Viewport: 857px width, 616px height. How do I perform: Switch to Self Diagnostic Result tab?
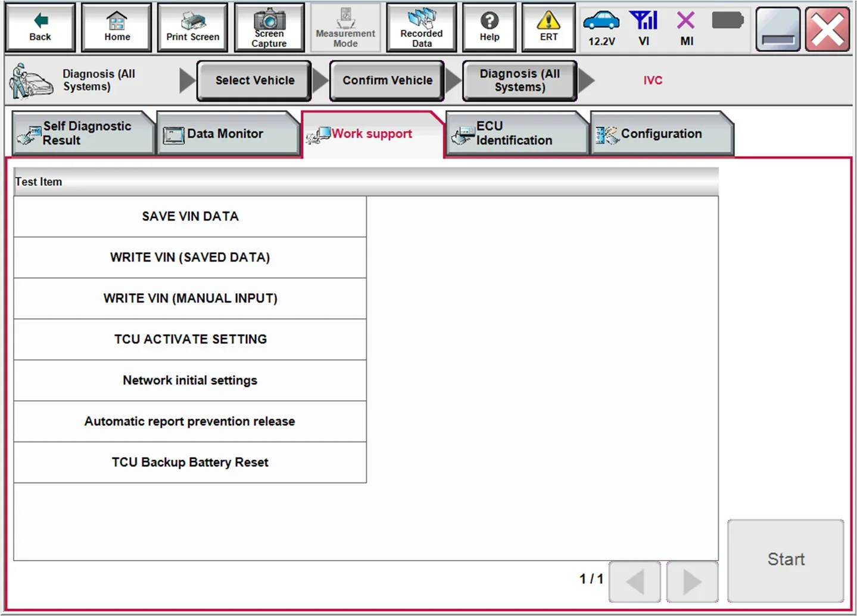coord(82,133)
